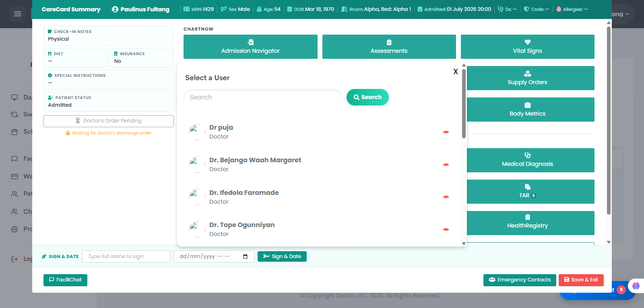Click the Sign & Date button
This screenshot has height=308, width=644.
[282, 256]
